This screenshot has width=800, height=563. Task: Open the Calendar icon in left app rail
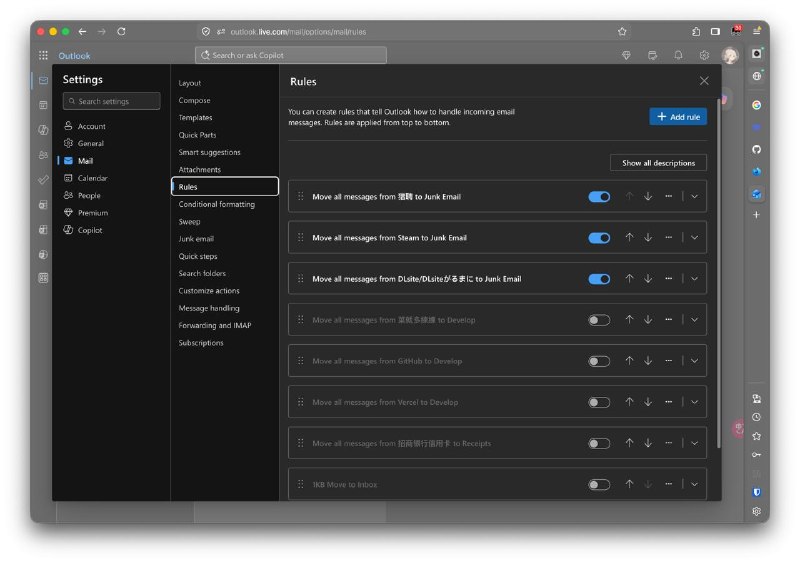click(43, 105)
